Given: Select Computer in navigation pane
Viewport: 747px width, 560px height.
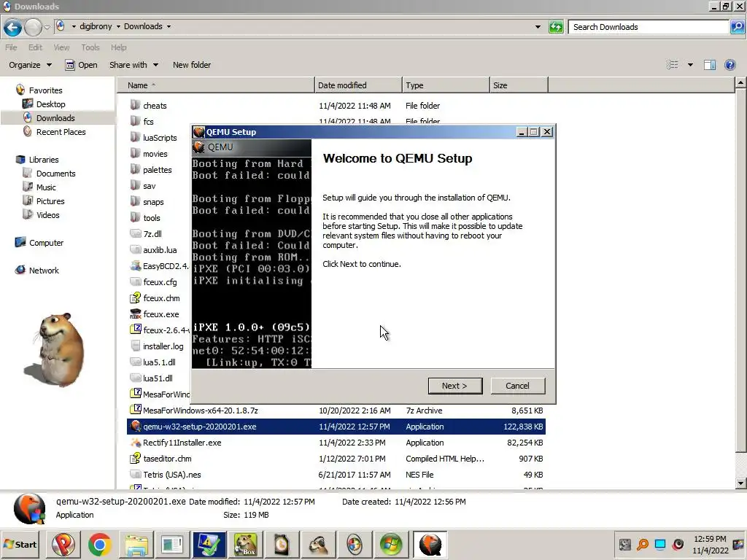Looking at the screenshot, I should (x=46, y=242).
